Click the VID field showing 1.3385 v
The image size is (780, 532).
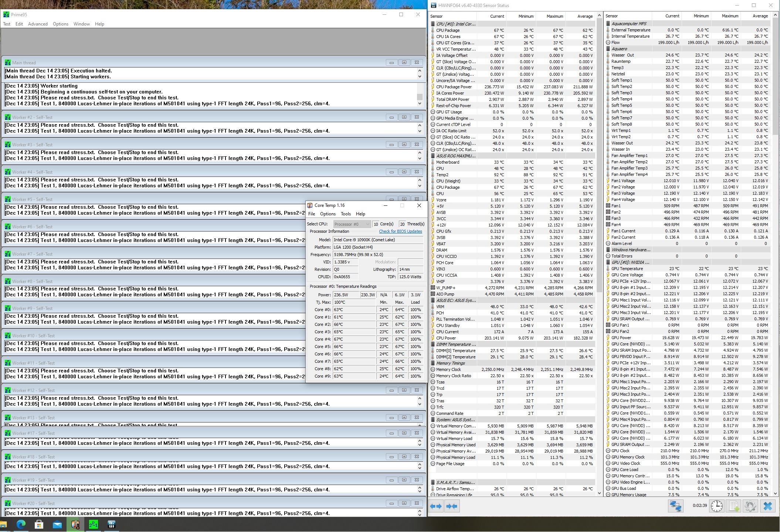[346, 262]
